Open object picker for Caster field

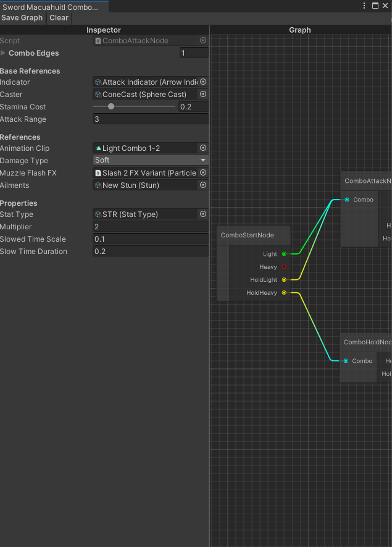(x=203, y=94)
